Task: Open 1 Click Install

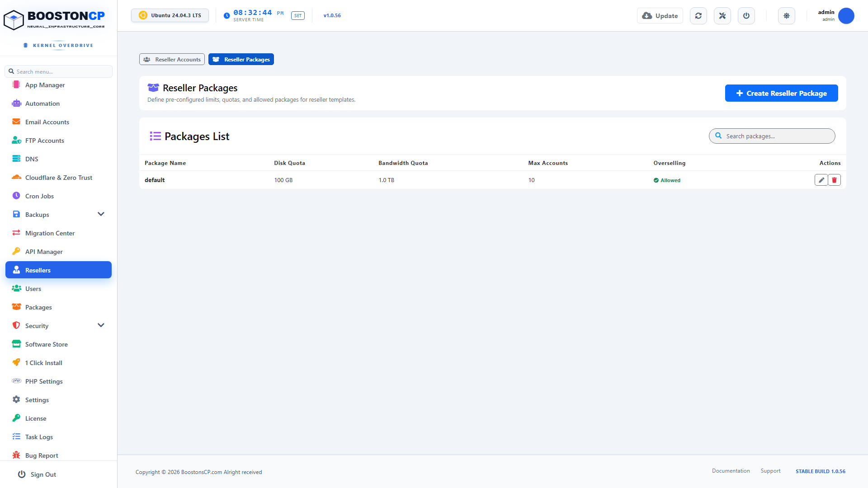Action: pyautogui.click(x=58, y=363)
